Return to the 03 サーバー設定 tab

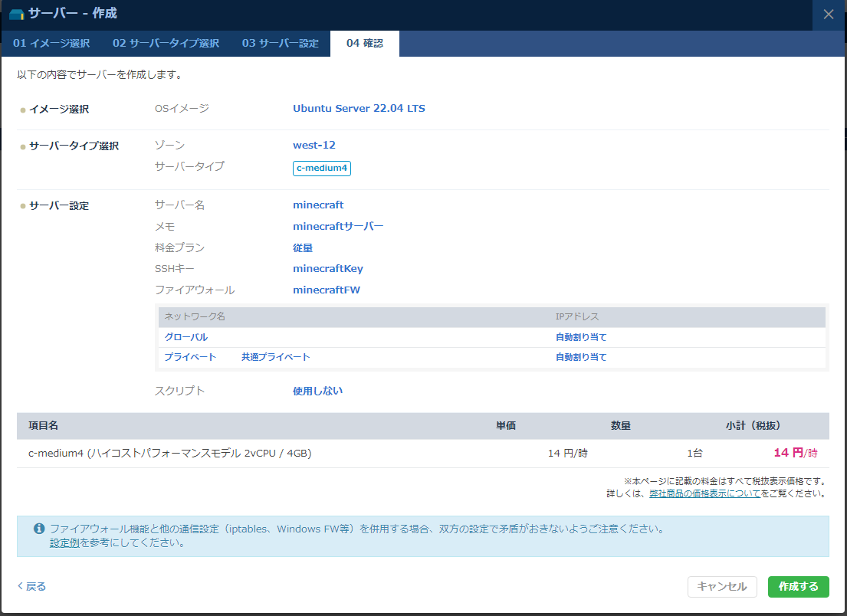click(280, 43)
